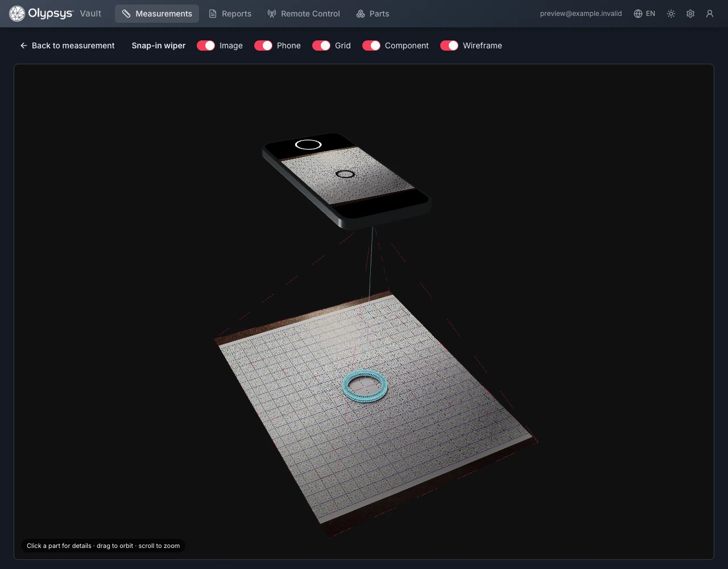Open the Remote Control tab
The image size is (728, 569).
point(304,14)
